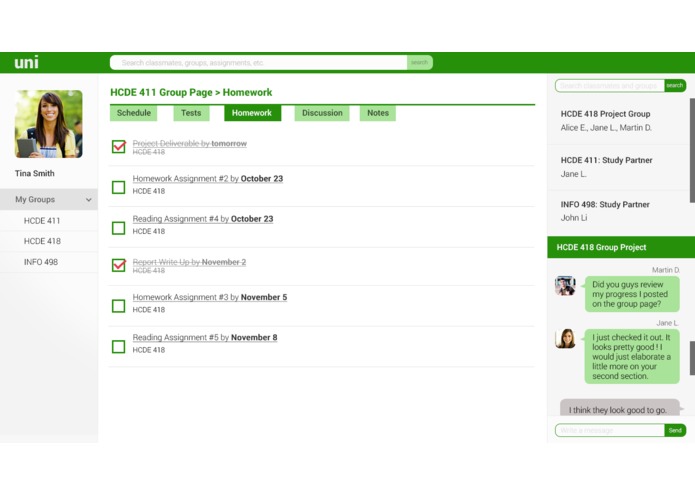This screenshot has height=494, width=695.
Task: Click the 'I think they look good' message
Action: (620, 408)
